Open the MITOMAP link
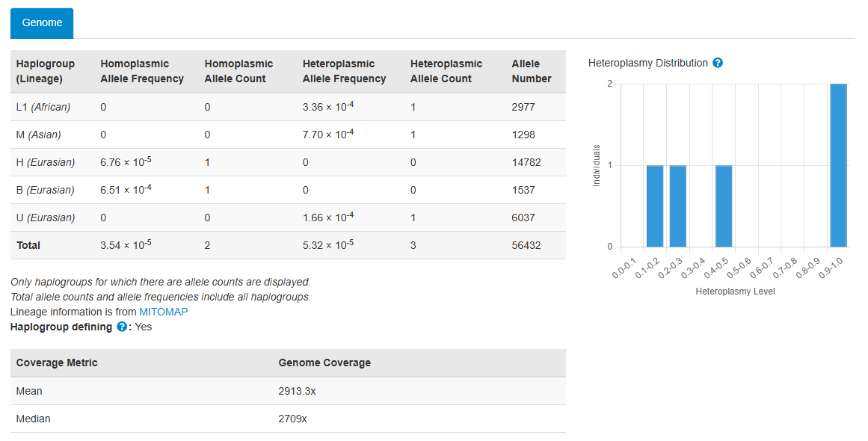The width and height of the screenshot is (868, 441). click(x=164, y=312)
